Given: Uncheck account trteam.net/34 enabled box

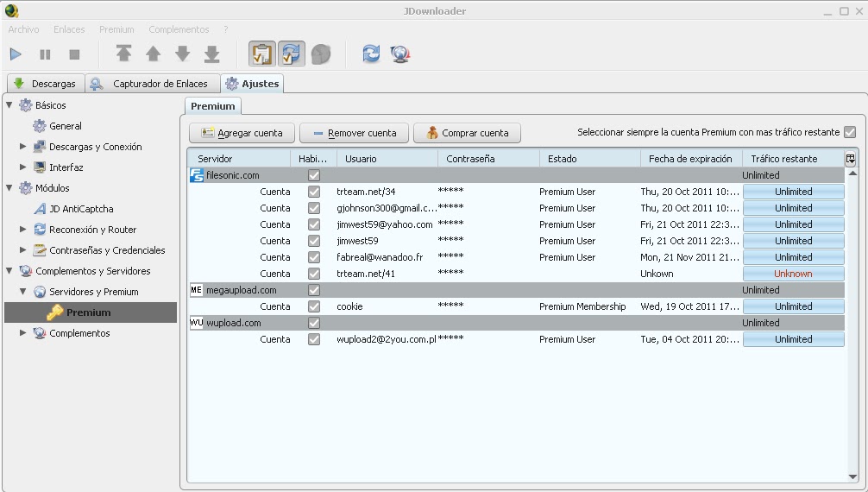Looking at the screenshot, I should tap(314, 192).
